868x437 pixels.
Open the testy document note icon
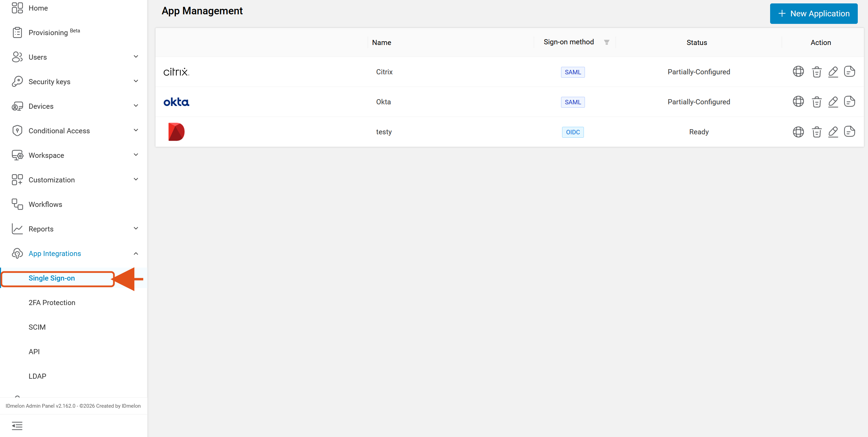coord(849,132)
